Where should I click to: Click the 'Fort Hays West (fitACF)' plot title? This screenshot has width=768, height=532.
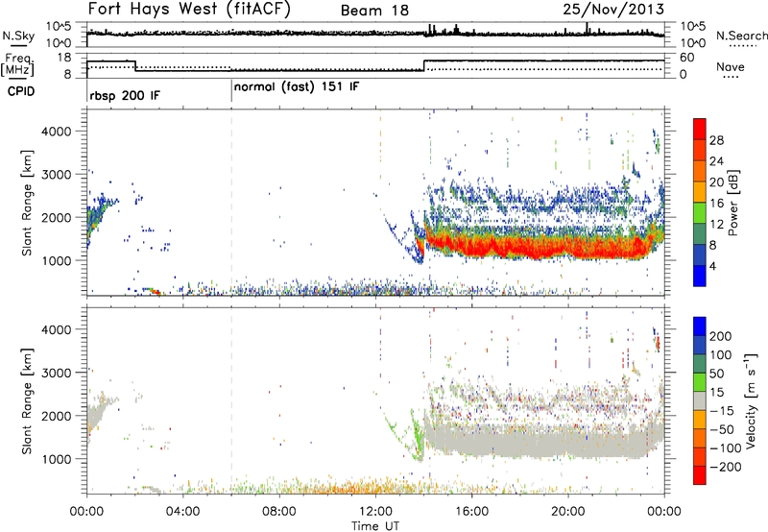189,10
